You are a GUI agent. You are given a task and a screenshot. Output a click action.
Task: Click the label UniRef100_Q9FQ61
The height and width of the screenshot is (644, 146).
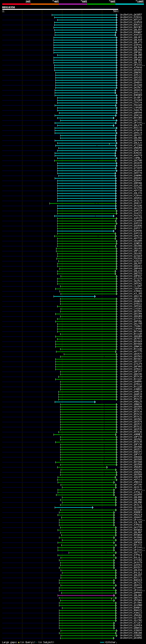[131, 52]
